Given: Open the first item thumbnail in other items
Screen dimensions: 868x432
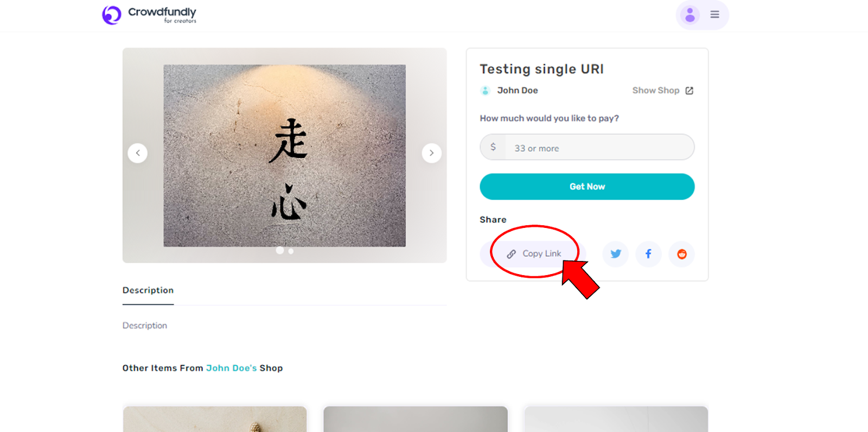Looking at the screenshot, I should [x=215, y=419].
